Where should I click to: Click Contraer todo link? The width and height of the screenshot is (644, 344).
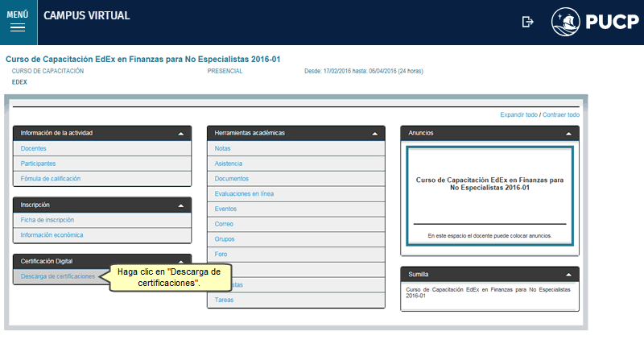tap(561, 114)
